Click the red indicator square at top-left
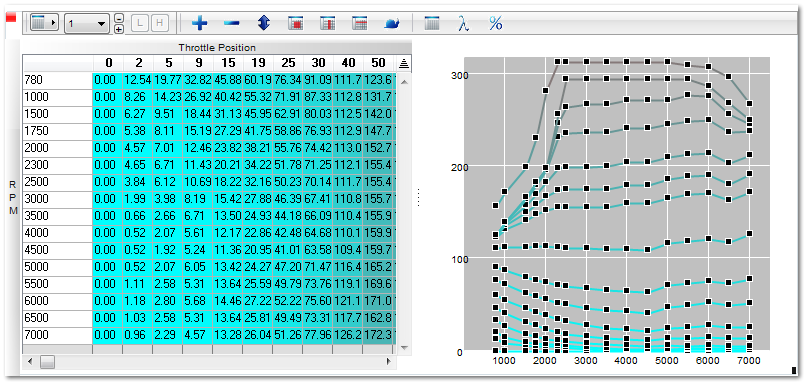The width and height of the screenshot is (807, 385). click(x=11, y=18)
